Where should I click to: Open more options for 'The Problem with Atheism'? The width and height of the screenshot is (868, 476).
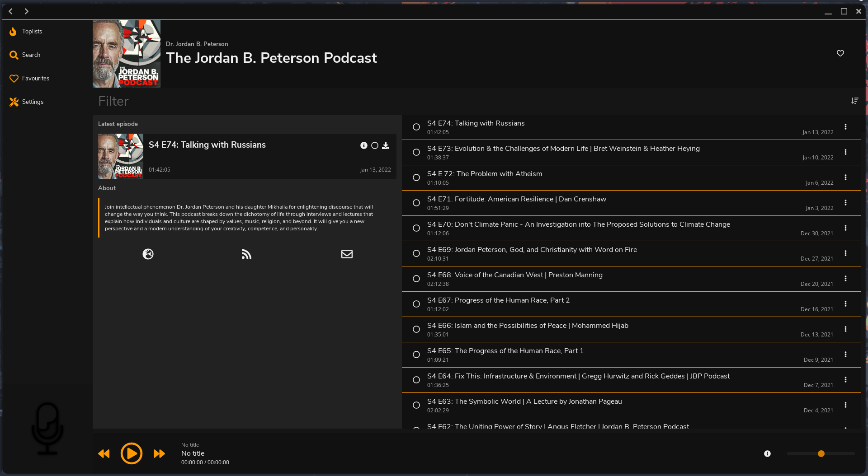tap(845, 177)
